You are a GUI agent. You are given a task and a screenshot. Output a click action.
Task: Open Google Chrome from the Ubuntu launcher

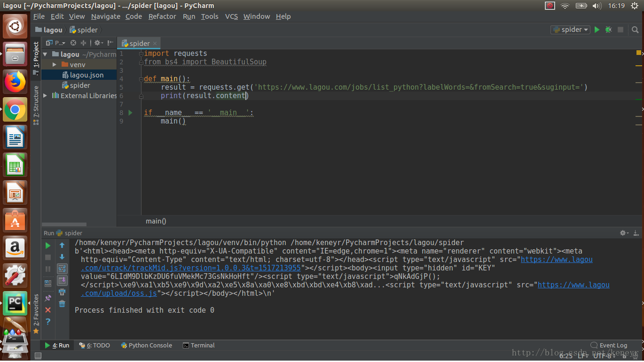point(15,110)
